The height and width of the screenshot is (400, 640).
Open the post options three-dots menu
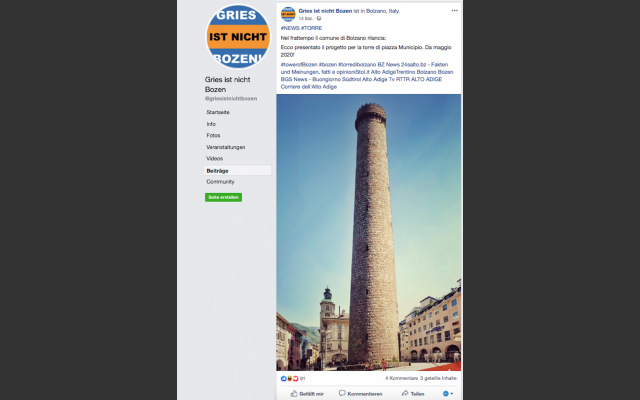(454, 11)
